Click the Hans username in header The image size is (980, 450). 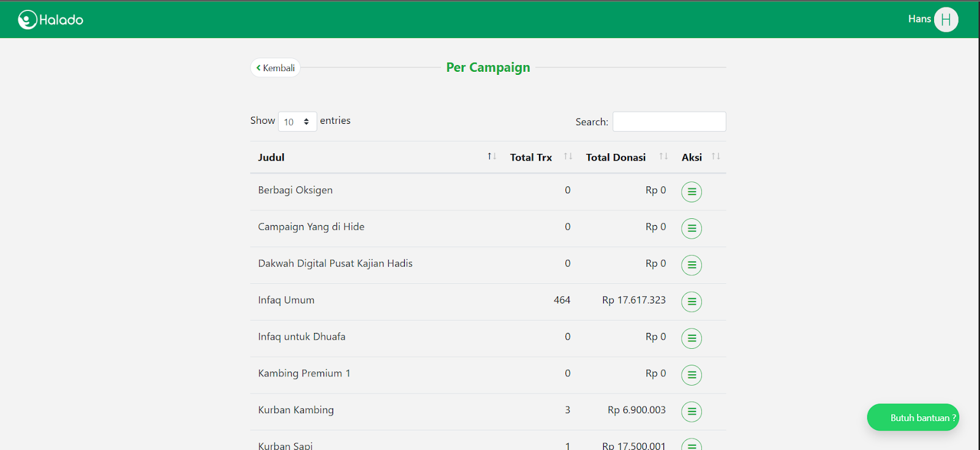click(919, 19)
